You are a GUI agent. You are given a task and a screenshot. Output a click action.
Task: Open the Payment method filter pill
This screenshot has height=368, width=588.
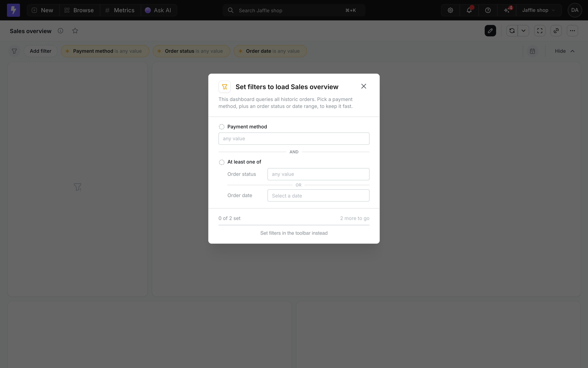105,51
